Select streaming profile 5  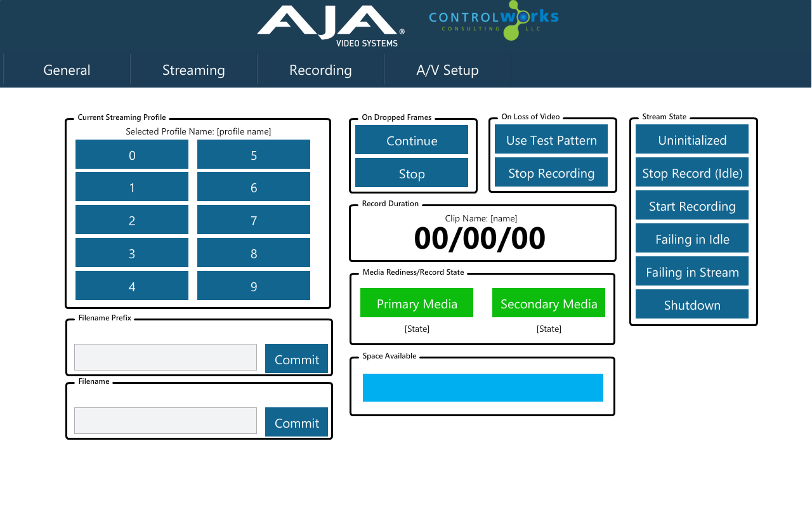(x=254, y=154)
